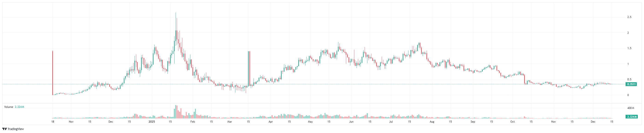Click the Volume indicator label
Screen dimensions: 644x133
pyautogui.click(x=9, y=107)
